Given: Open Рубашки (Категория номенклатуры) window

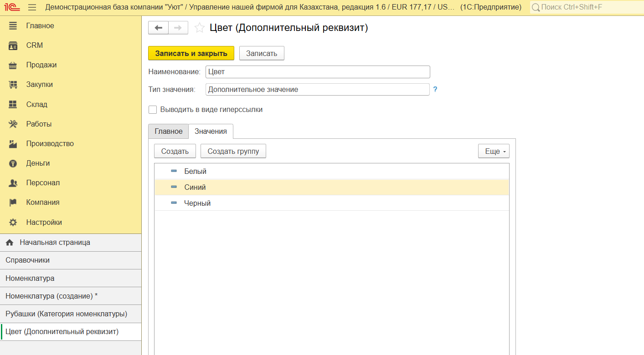Looking at the screenshot, I should pos(66,314).
